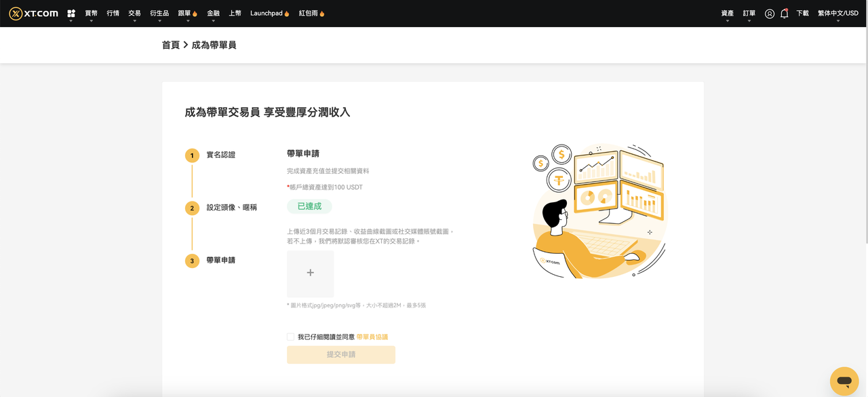Select step 2 circle for 設定頭像、暱稱
The image size is (868, 397).
pyautogui.click(x=192, y=208)
